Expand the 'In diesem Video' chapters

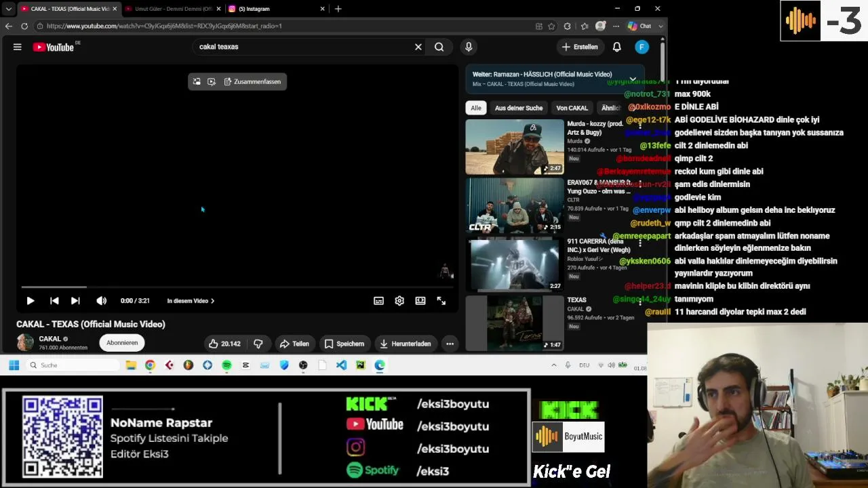(191, 301)
